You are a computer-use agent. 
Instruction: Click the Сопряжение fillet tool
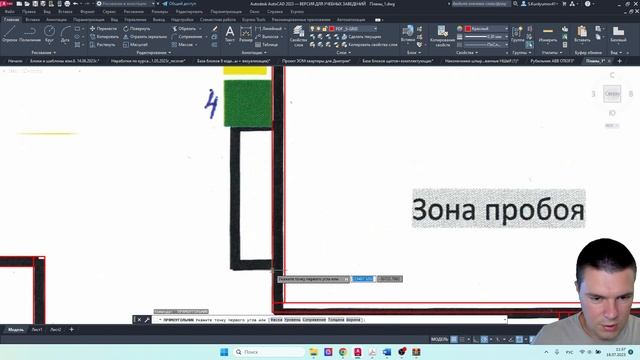pyautogui.click(x=187, y=37)
